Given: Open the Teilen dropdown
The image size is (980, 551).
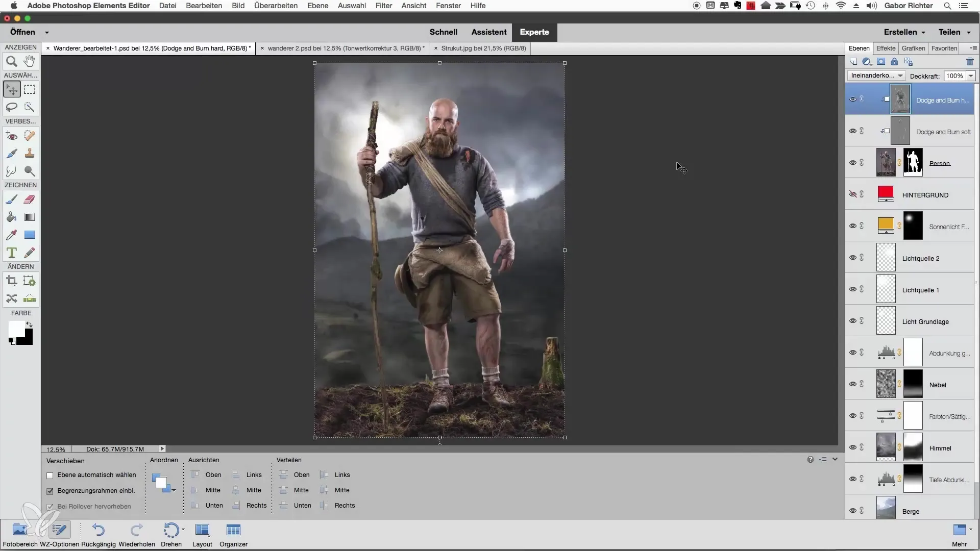Looking at the screenshot, I should point(954,32).
